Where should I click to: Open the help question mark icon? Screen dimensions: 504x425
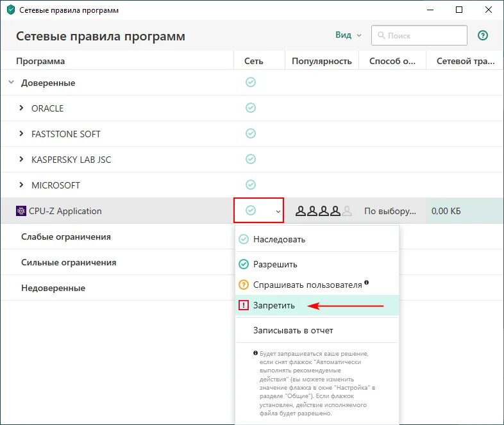pos(482,35)
